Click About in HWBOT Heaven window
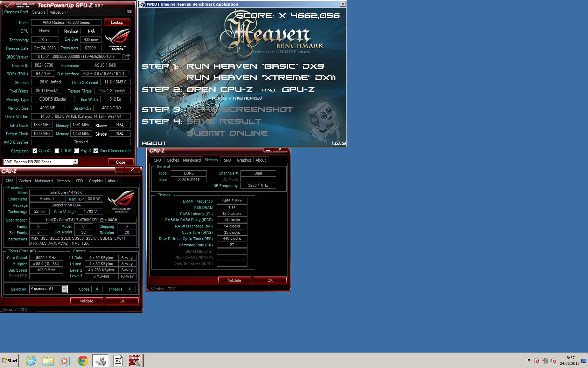Screen dimensions: 588x368 point(154,143)
